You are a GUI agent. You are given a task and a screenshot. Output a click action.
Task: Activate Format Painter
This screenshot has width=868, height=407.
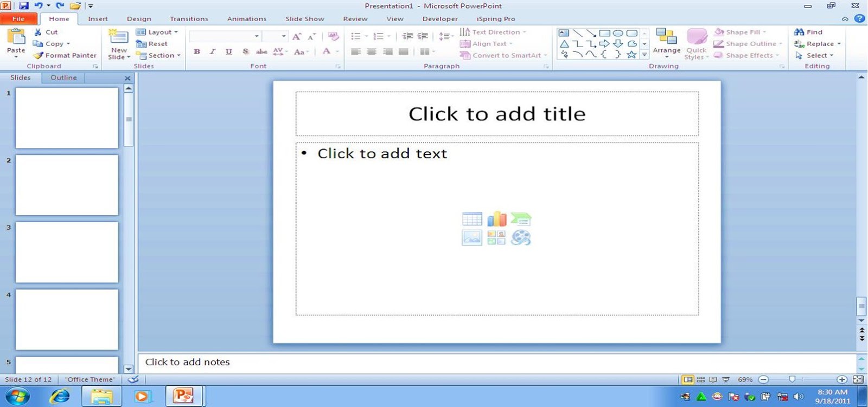coord(65,55)
